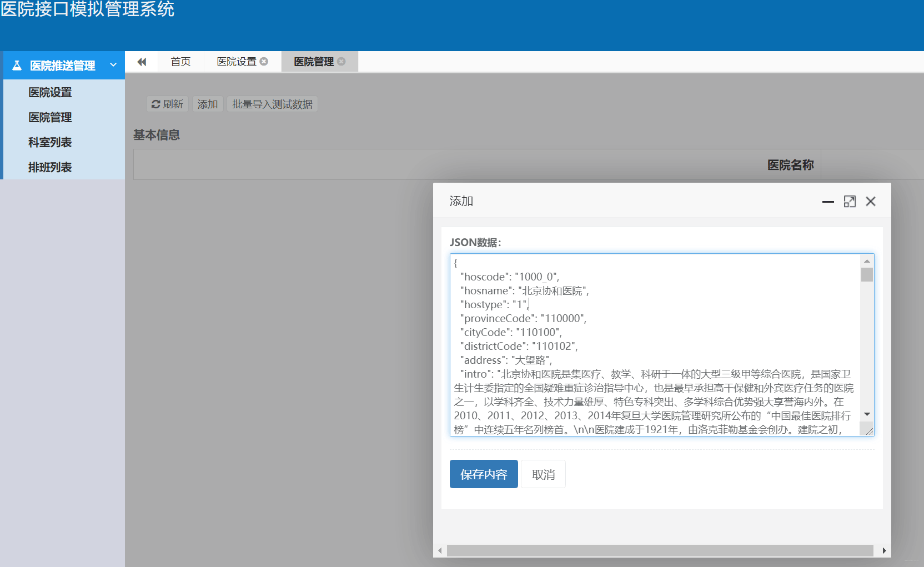
Task: Click the down arrow of the JSON scrollbar
Action: click(867, 414)
